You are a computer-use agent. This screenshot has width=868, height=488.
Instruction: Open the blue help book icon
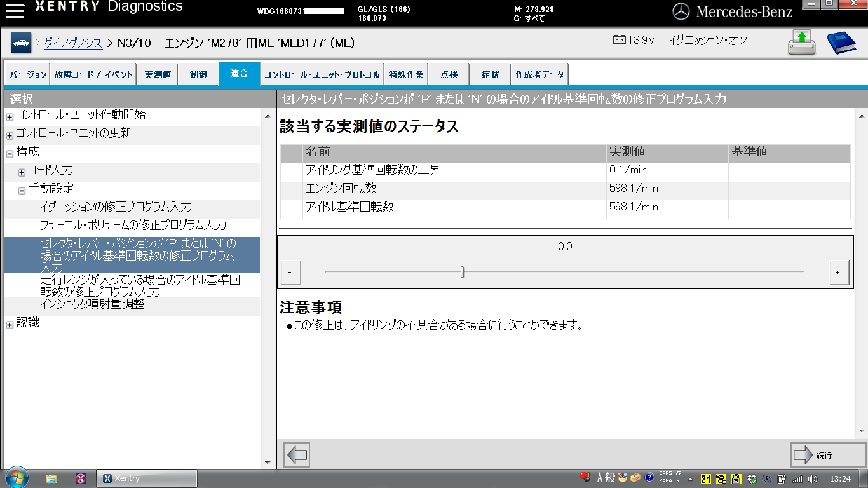841,43
